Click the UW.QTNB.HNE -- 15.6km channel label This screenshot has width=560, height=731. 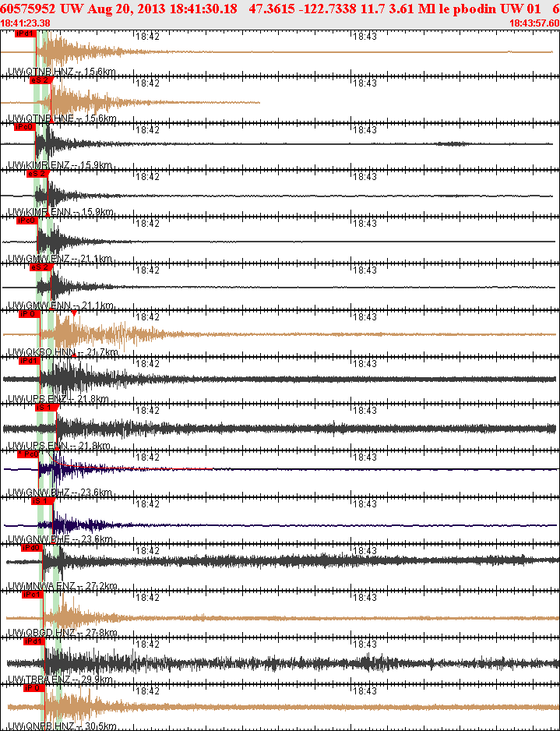click(x=62, y=118)
